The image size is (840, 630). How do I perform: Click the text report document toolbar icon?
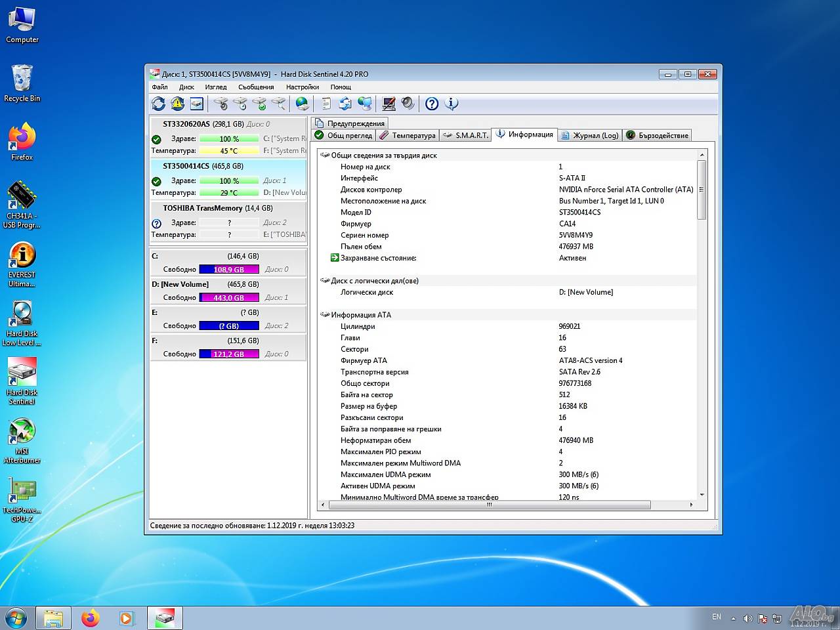click(326, 104)
